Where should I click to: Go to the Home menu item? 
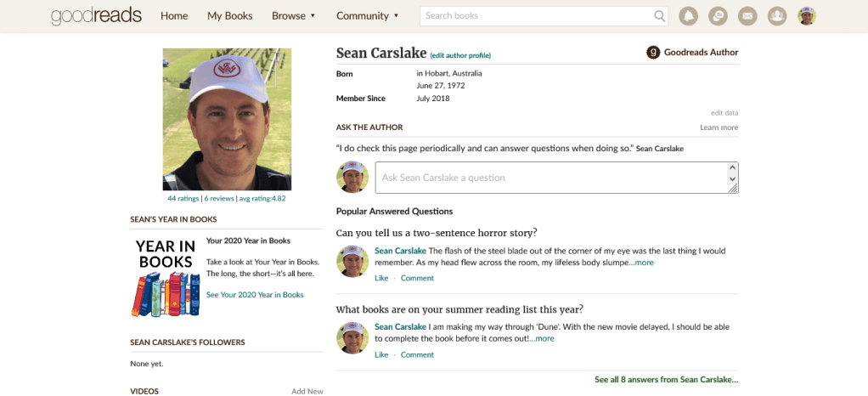tap(174, 16)
